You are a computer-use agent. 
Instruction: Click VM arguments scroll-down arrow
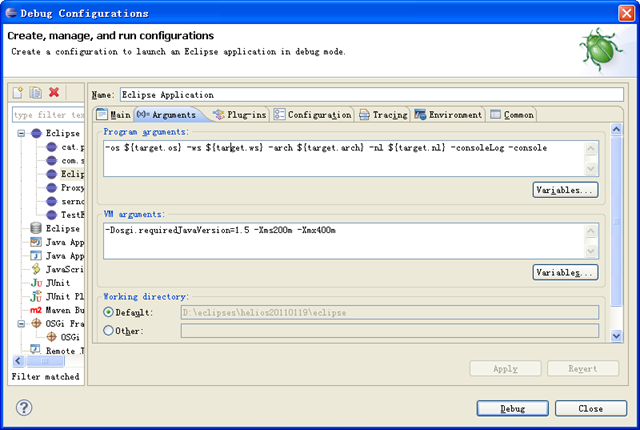click(x=591, y=250)
